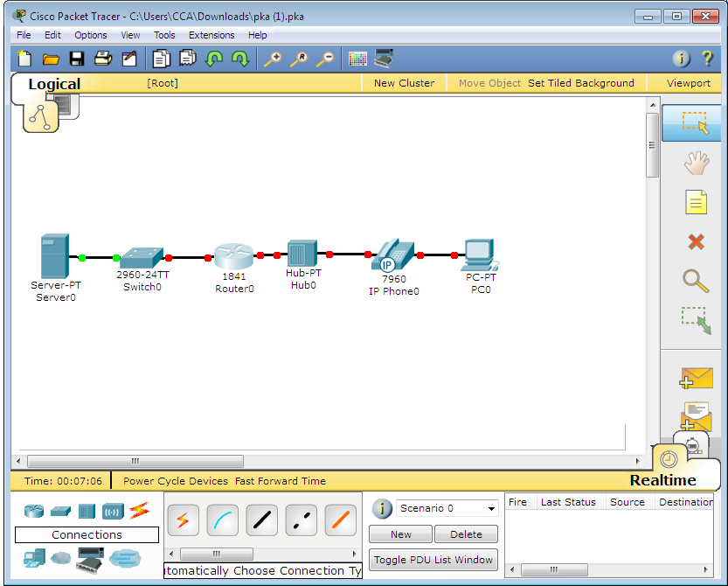Click the scenario information i button

[382, 508]
